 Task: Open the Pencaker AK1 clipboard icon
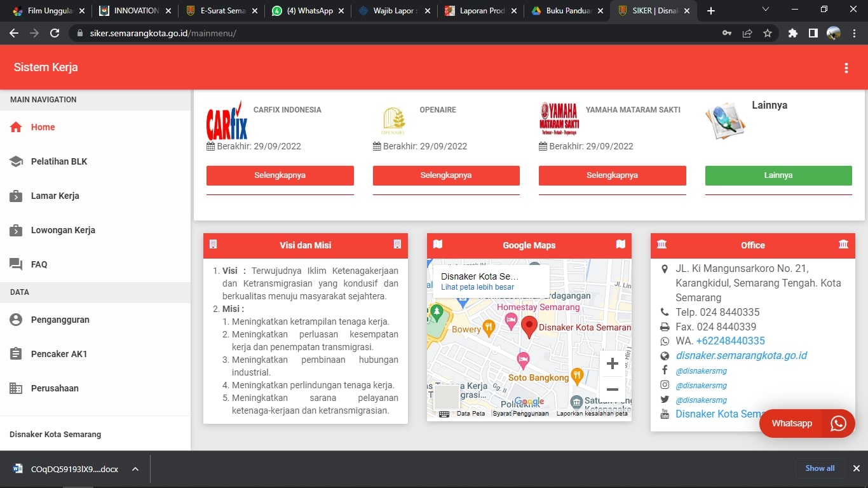pos(17,354)
